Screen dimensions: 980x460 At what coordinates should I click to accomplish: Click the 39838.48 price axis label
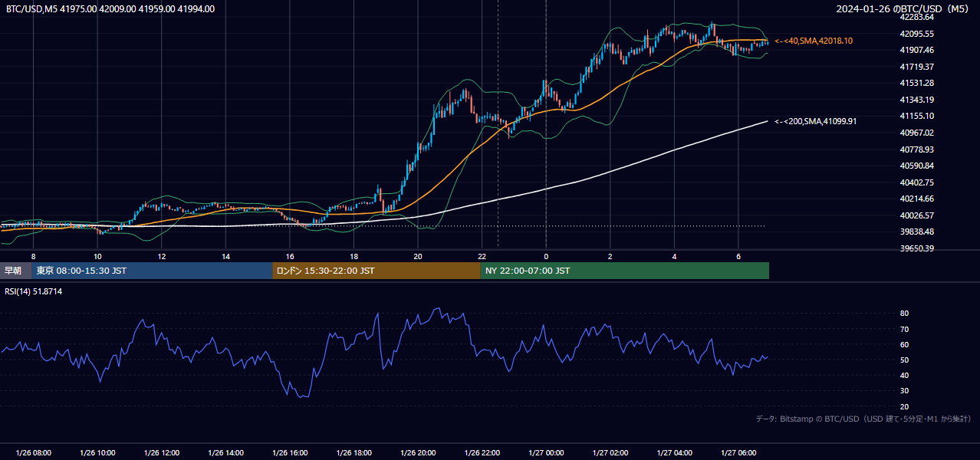point(916,232)
